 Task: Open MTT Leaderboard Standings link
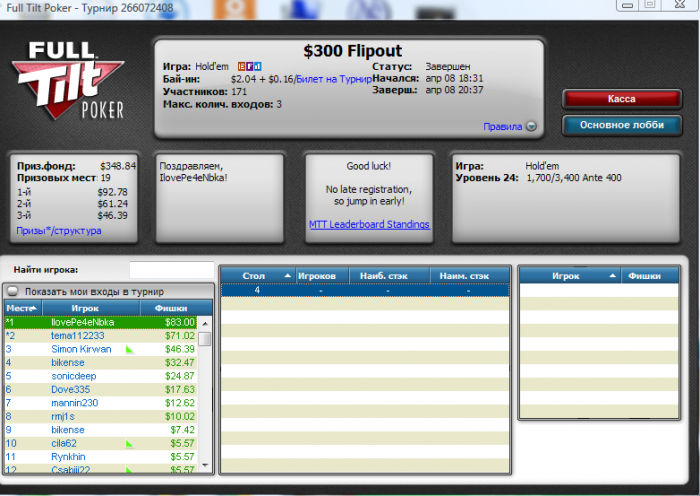(x=369, y=224)
